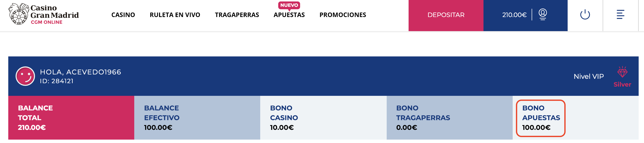Select the Bono Tragaperras tile
The width and height of the screenshot is (644, 143).
pyautogui.click(x=449, y=117)
